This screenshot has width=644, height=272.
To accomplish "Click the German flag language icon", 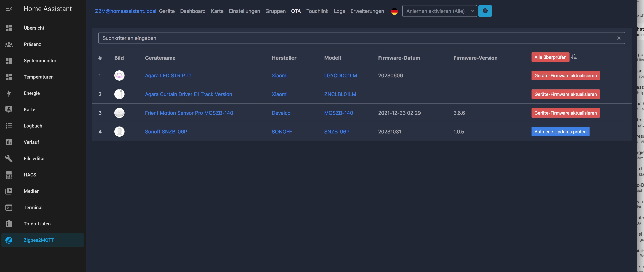I will (x=394, y=11).
